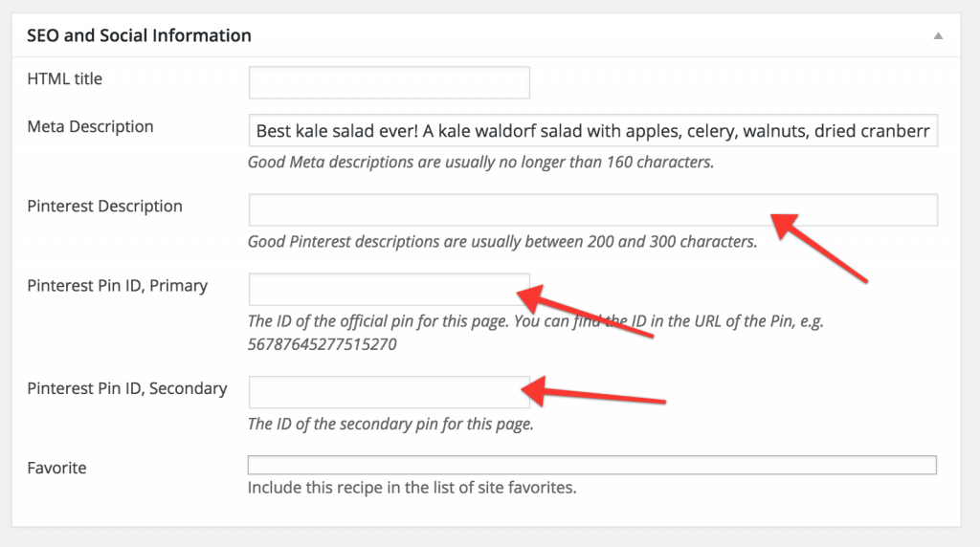This screenshot has width=980, height=547.
Task: Click "Include this recipe in the list" text
Action: 412,488
